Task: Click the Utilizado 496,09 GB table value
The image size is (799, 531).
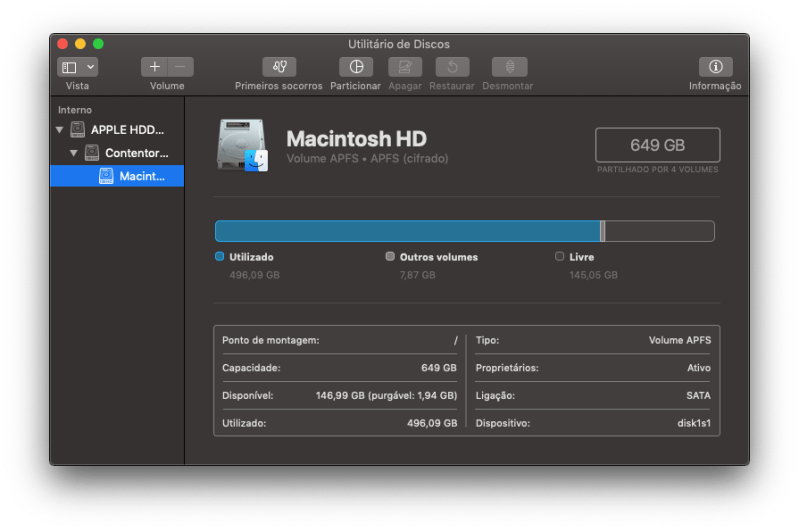Action: 432,423
